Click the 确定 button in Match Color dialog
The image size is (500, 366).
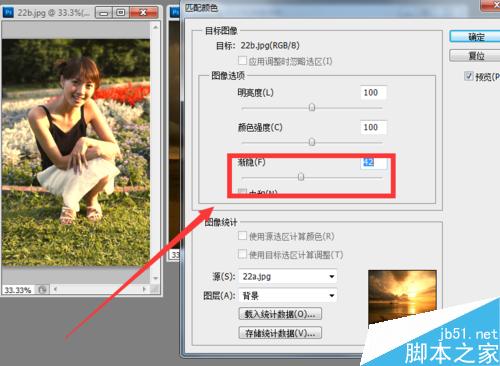pos(475,37)
